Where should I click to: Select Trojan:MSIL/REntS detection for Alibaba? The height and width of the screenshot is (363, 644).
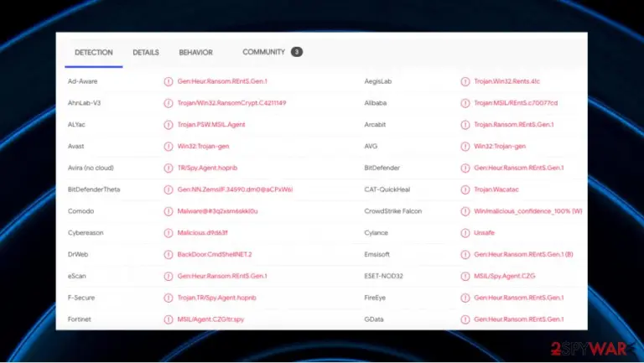coord(516,103)
